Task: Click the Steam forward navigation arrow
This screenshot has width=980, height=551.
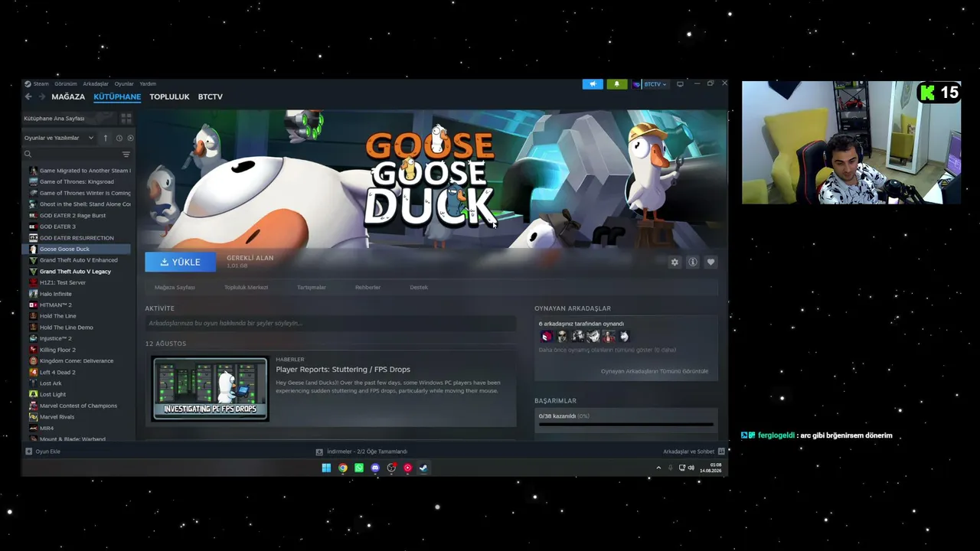Action: 41,96
